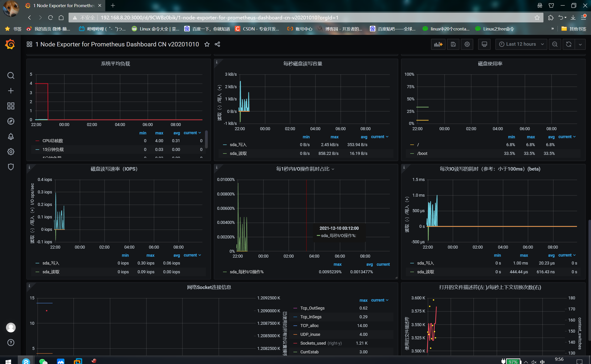Save the dashboard with disk icon
Viewport: 591px width, 364px height.
[453, 44]
